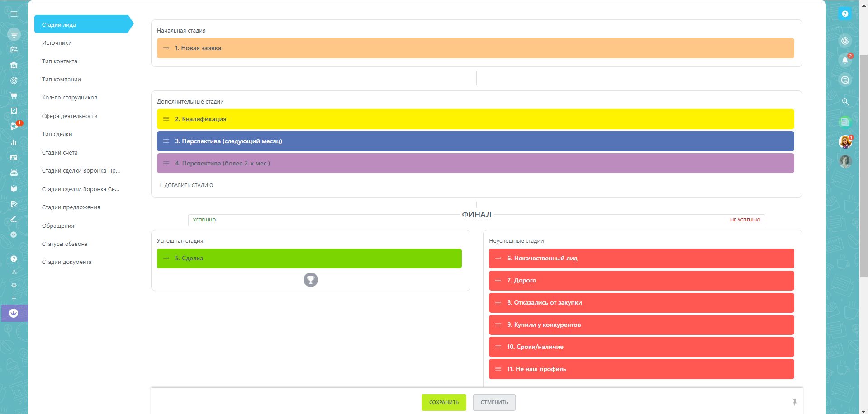Image resolution: width=868 pixels, height=414 pixels.
Task: Open the Сфера деятельности section
Action: (x=70, y=116)
